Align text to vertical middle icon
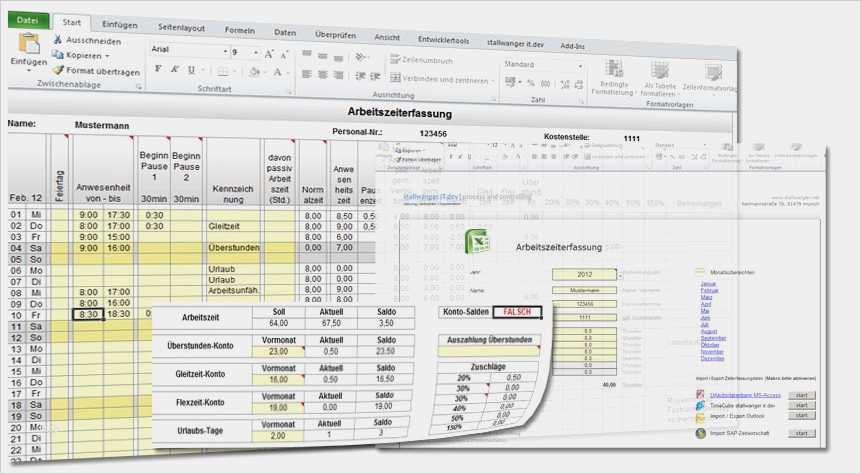861x474 pixels. (323, 55)
